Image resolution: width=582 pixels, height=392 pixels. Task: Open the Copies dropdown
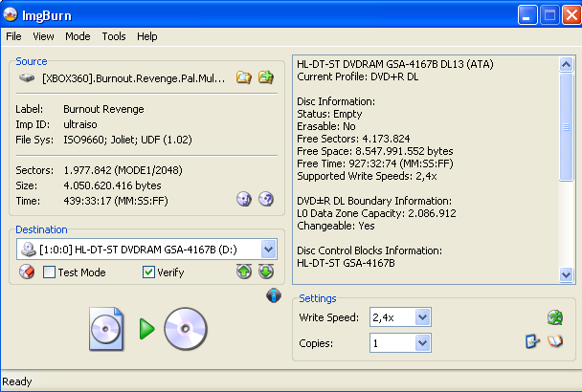tap(422, 342)
